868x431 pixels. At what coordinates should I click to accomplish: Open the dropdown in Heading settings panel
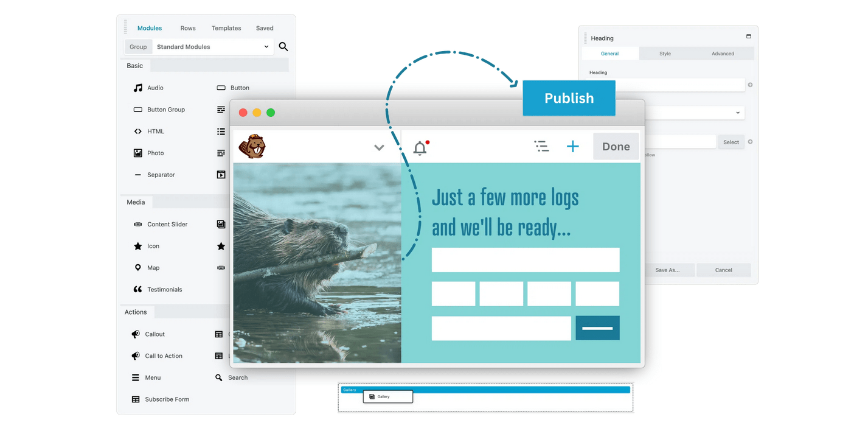click(x=693, y=113)
